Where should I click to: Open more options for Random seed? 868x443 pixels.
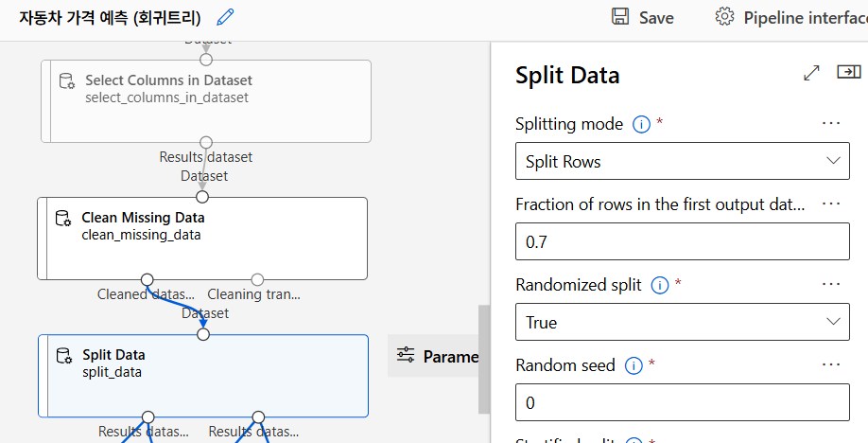(x=831, y=364)
